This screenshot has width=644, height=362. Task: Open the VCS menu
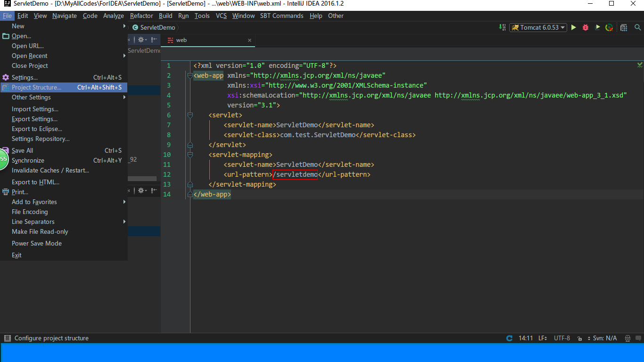coord(221,16)
